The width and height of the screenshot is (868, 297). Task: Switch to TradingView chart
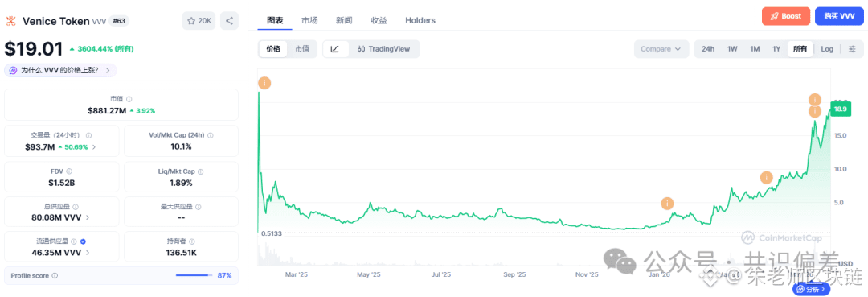[384, 49]
